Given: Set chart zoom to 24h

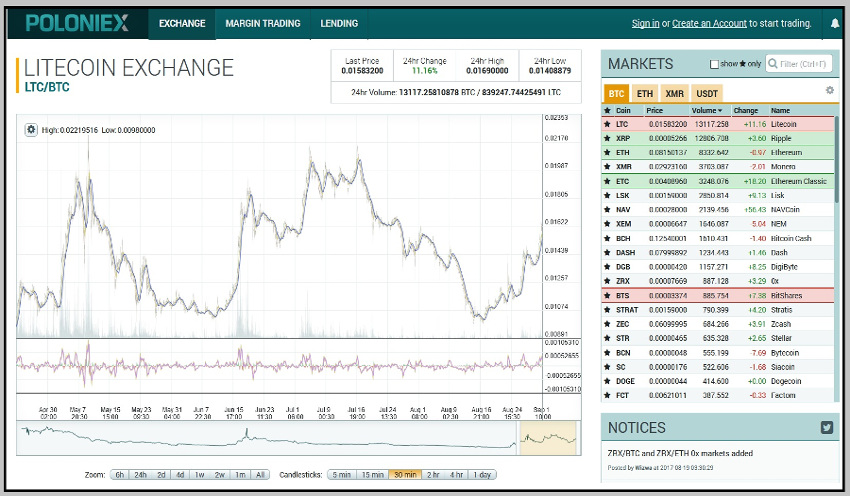Looking at the screenshot, I should pos(140,474).
